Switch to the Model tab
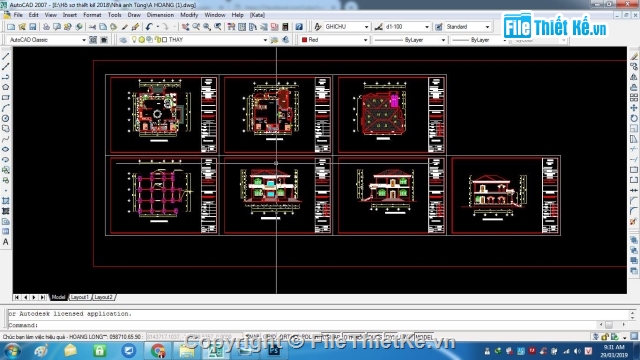 click(x=58, y=297)
